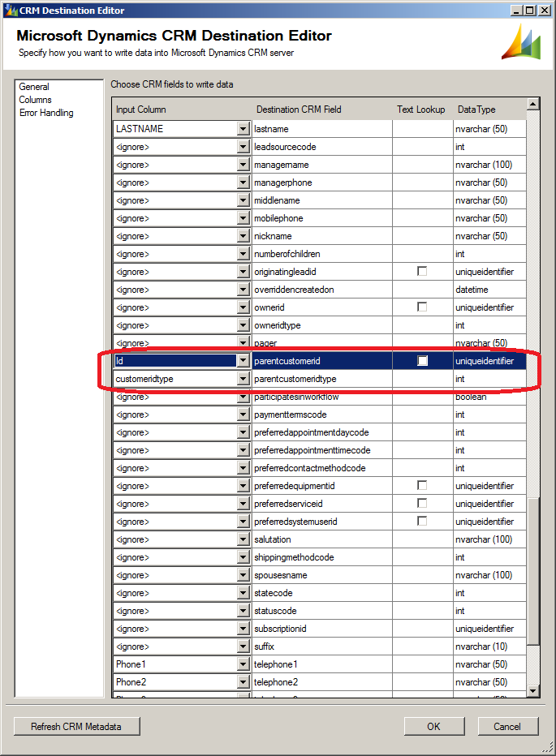This screenshot has height=756, width=556.
Task: Open the Error Handling page
Action: [x=46, y=113]
